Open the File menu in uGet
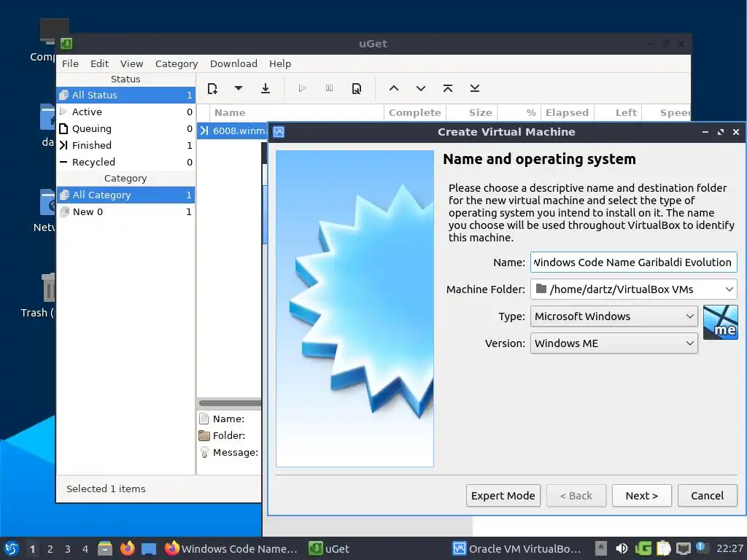747x560 pixels. click(70, 63)
